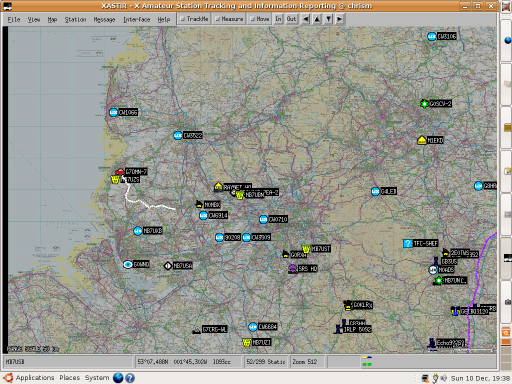512x384 pixels.
Task: Open the Help menu
Action: (x=164, y=20)
